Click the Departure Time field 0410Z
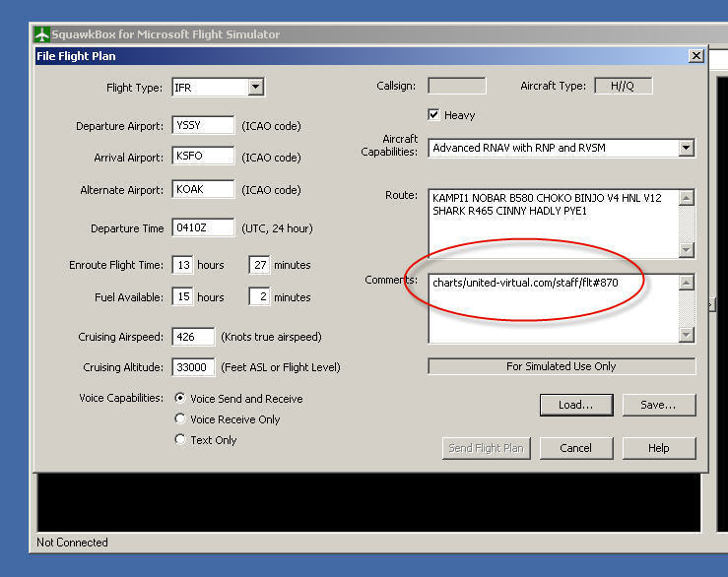Viewport: 728px width, 577px height. [203, 227]
